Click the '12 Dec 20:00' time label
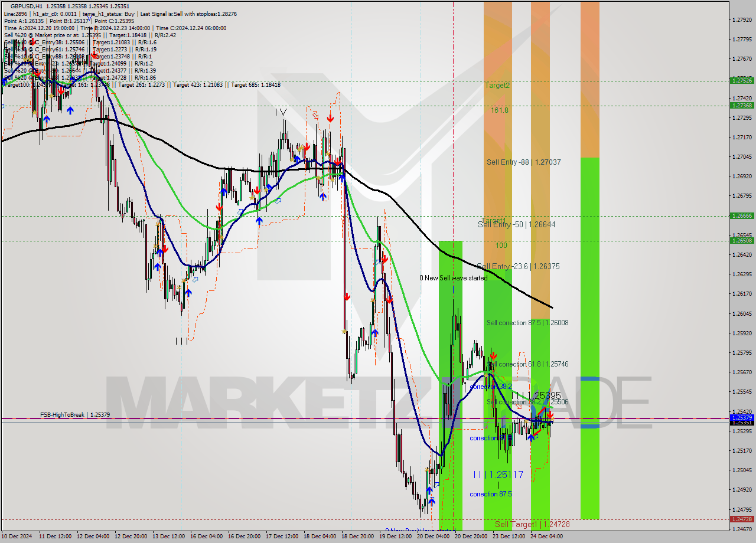This screenshot has width=756, height=543. (x=131, y=537)
